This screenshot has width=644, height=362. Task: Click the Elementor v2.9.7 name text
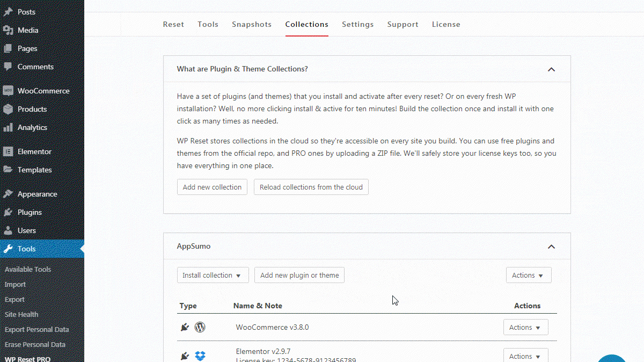pos(263,352)
